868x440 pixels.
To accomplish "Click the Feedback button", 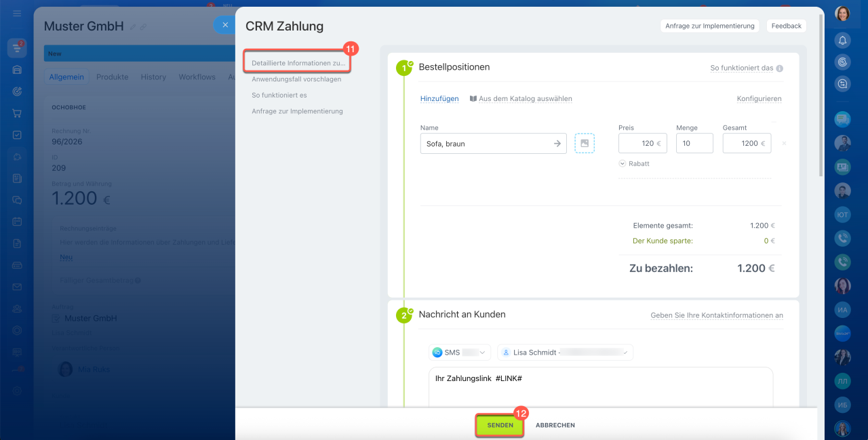I will click(x=787, y=26).
